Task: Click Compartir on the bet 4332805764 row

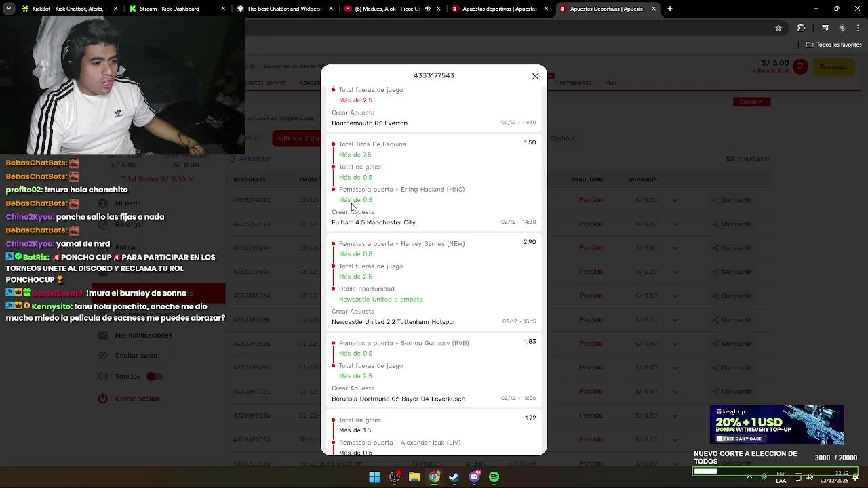Action: [732, 296]
